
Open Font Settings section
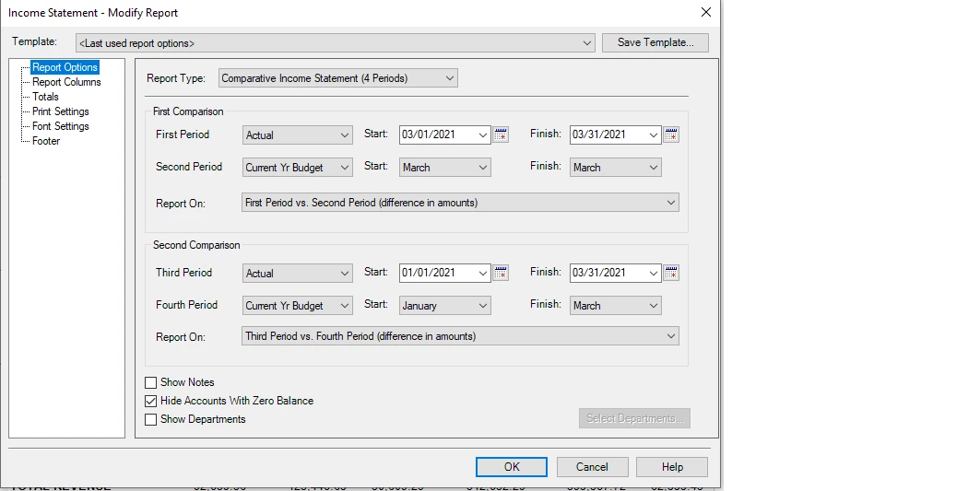[x=61, y=126]
